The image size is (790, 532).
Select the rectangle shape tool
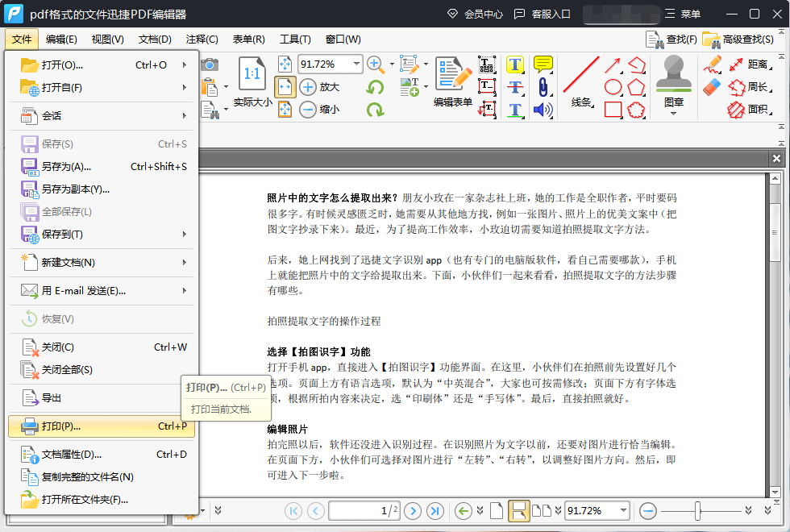tap(613, 110)
